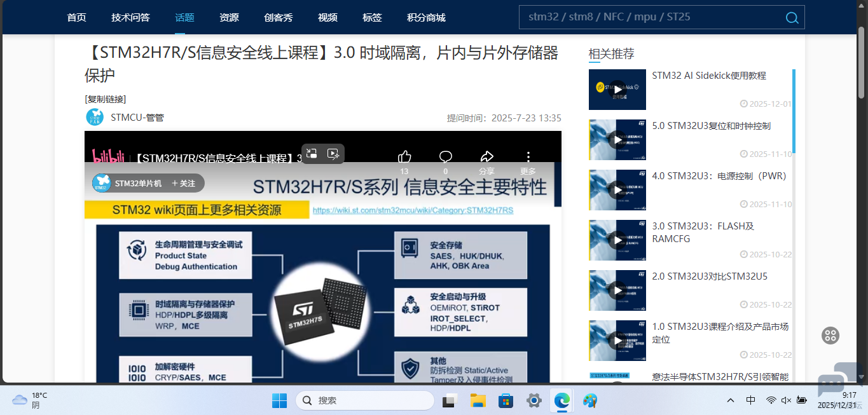Click the Windows taskbar 搜索 box

tap(365, 400)
